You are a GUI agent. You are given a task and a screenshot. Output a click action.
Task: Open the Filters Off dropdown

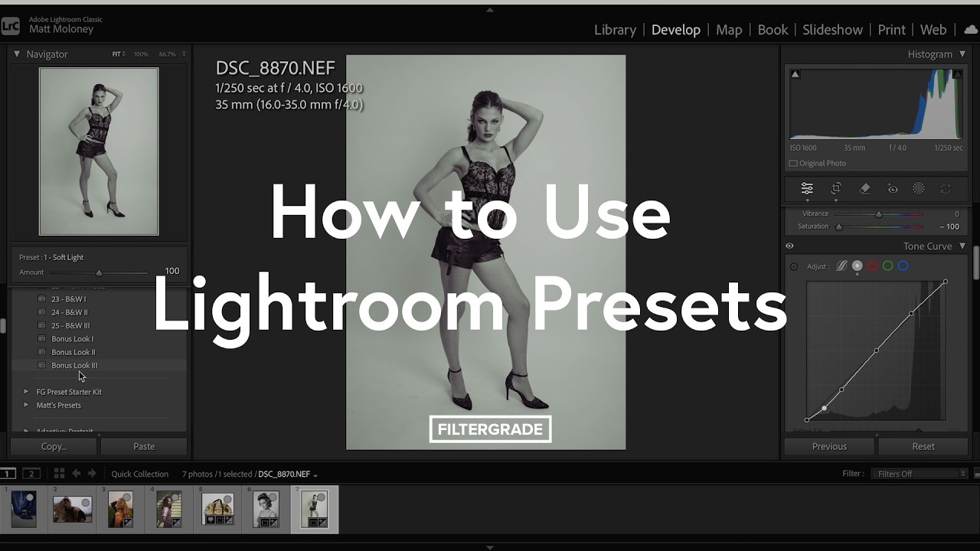[920, 474]
